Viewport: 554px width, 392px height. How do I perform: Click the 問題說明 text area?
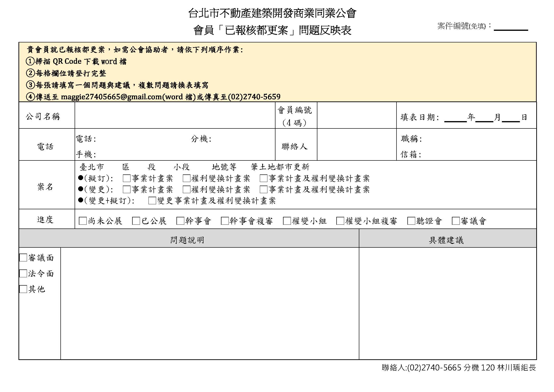click(x=209, y=303)
